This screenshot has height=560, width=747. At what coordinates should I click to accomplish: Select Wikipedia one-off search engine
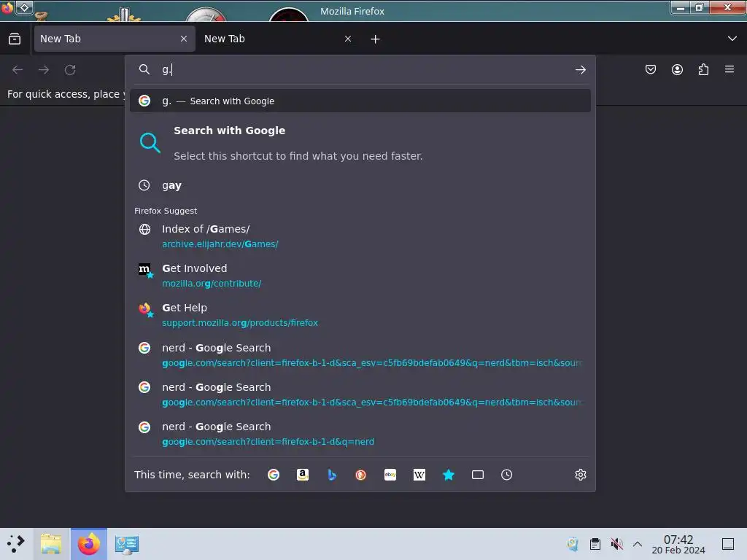pyautogui.click(x=419, y=475)
